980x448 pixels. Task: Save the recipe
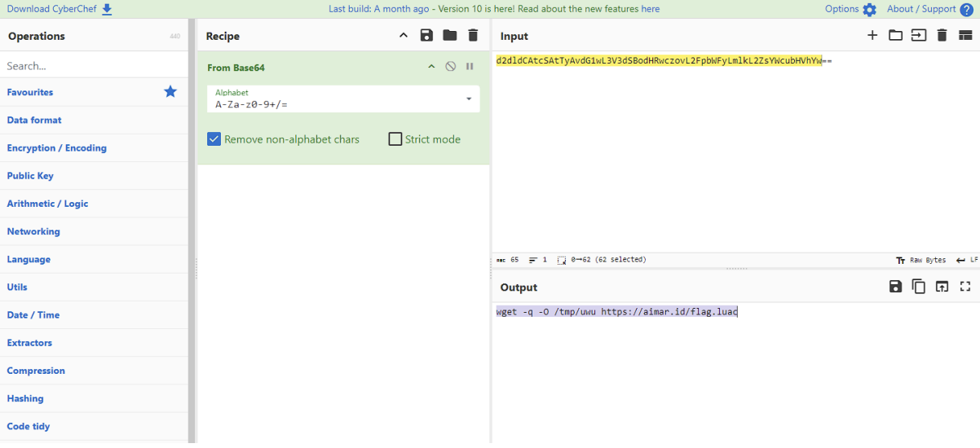[x=426, y=35]
